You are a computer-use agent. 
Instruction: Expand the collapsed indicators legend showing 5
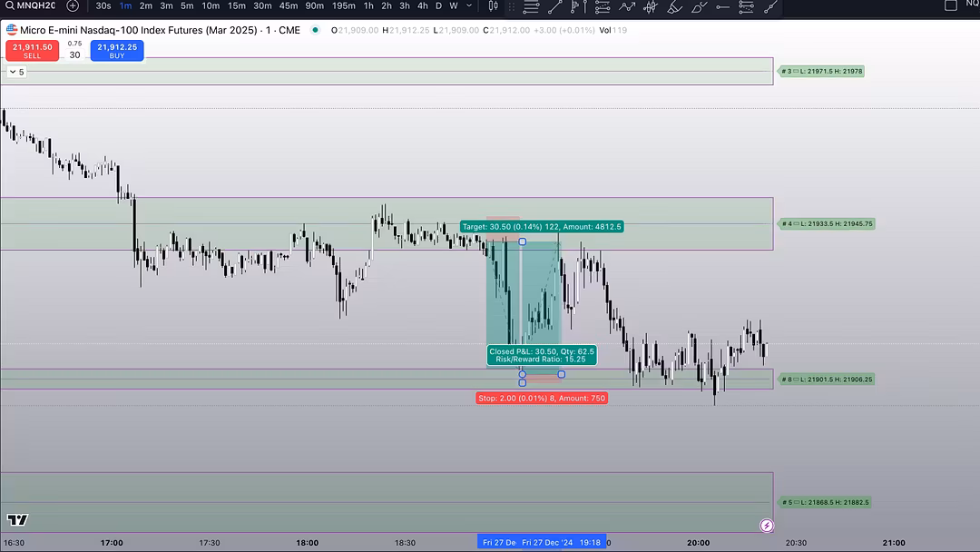pyautogui.click(x=17, y=72)
